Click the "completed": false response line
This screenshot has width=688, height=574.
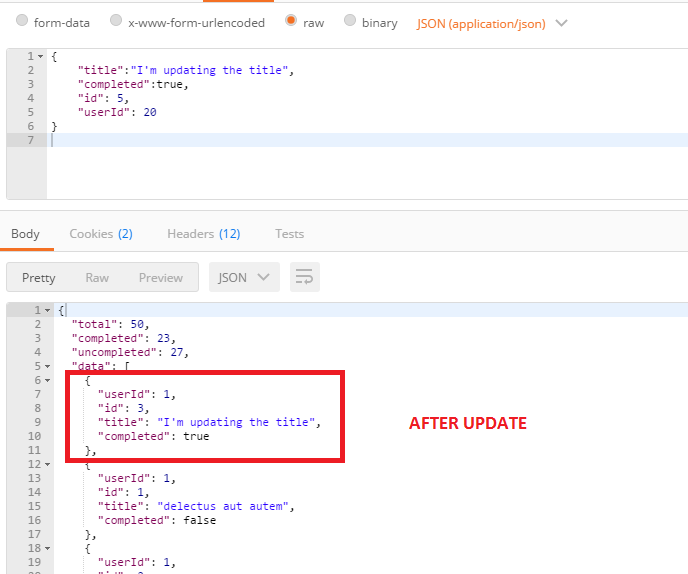[x=157, y=520]
